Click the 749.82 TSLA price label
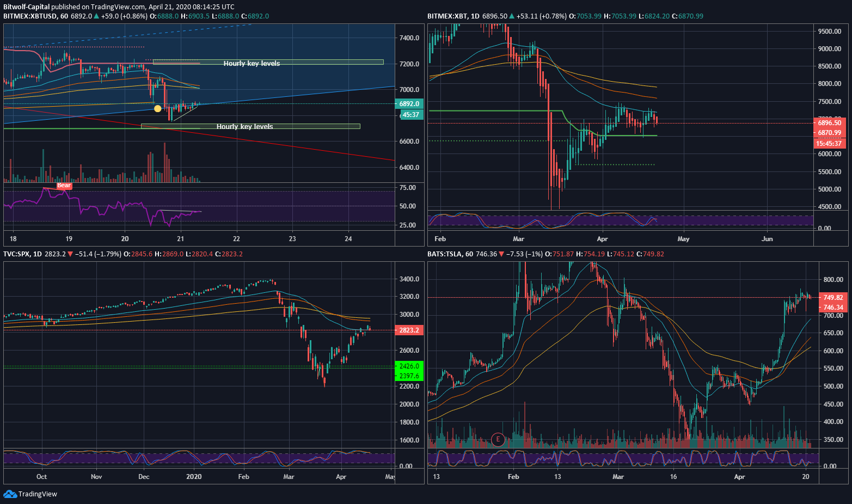The width and height of the screenshot is (852, 504). pyautogui.click(x=833, y=297)
